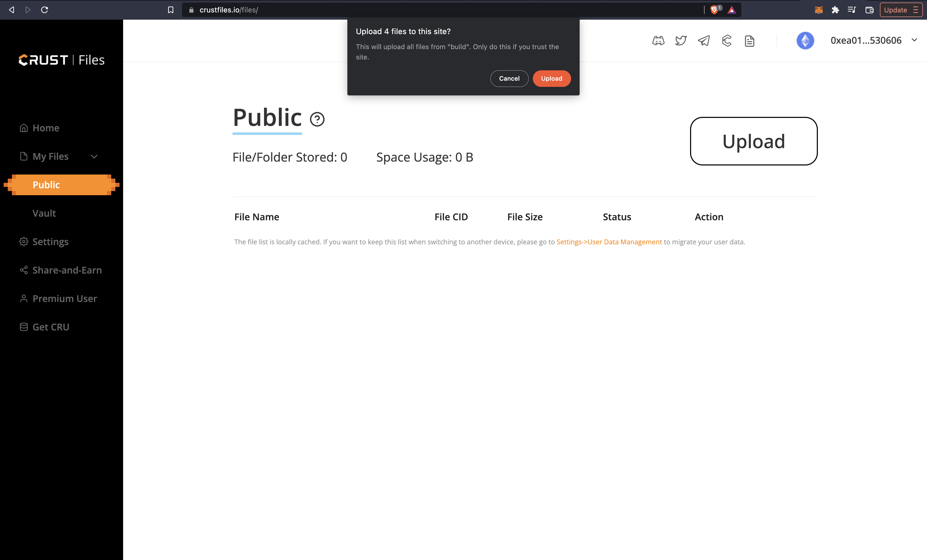The image size is (927, 560).
Task: Open the Brave Wallet toolbar icon
Action: (869, 10)
